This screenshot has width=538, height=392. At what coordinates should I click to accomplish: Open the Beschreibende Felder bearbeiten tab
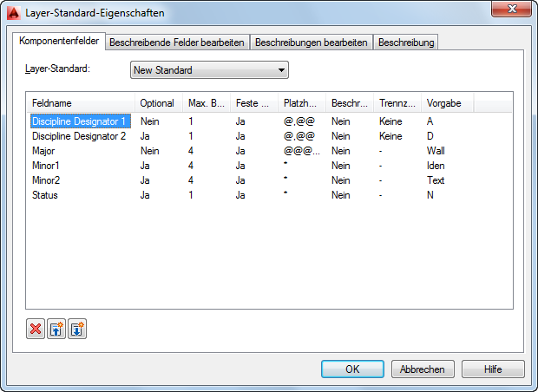coord(177,42)
